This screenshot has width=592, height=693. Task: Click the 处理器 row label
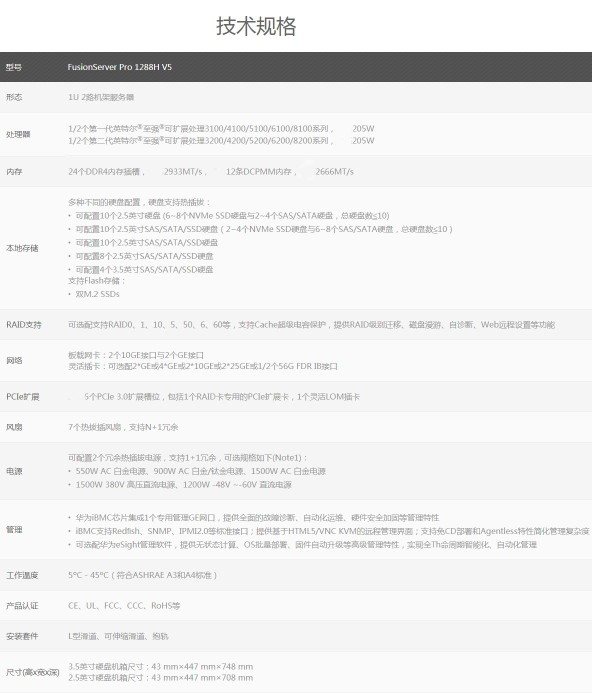pos(18,134)
